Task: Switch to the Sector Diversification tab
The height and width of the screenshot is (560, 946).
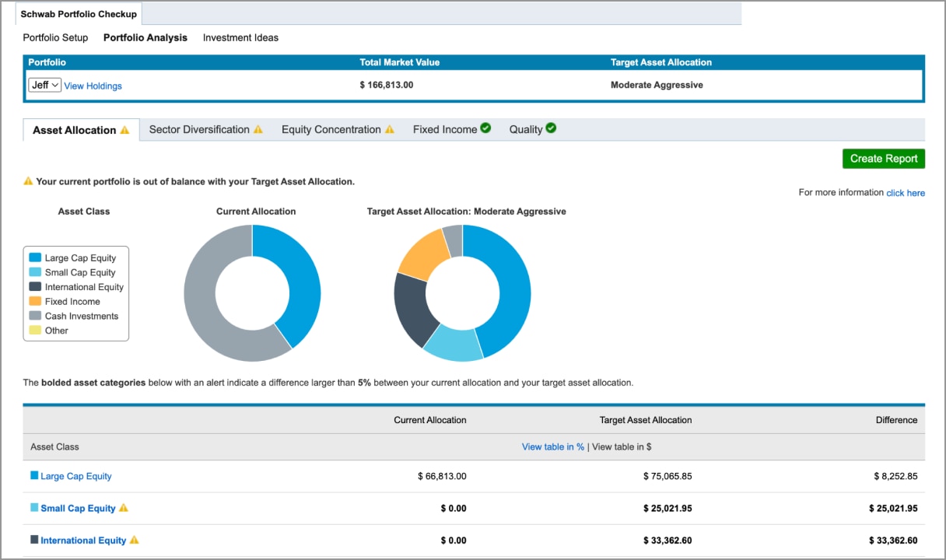Action: [199, 130]
